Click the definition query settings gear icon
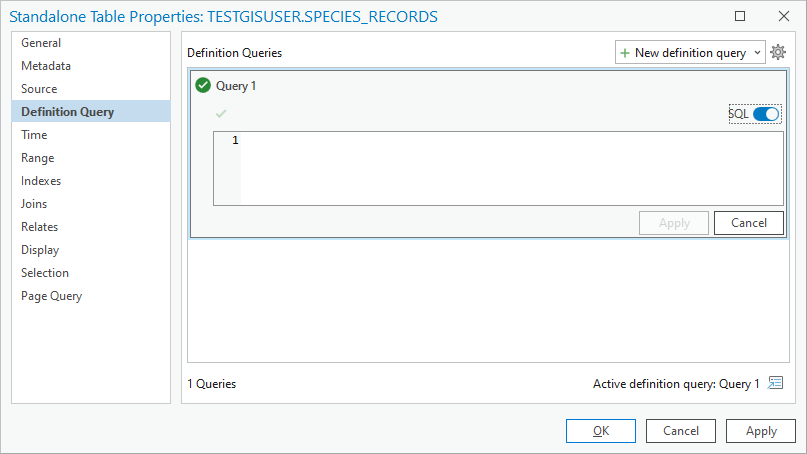807x454 pixels. [778, 52]
